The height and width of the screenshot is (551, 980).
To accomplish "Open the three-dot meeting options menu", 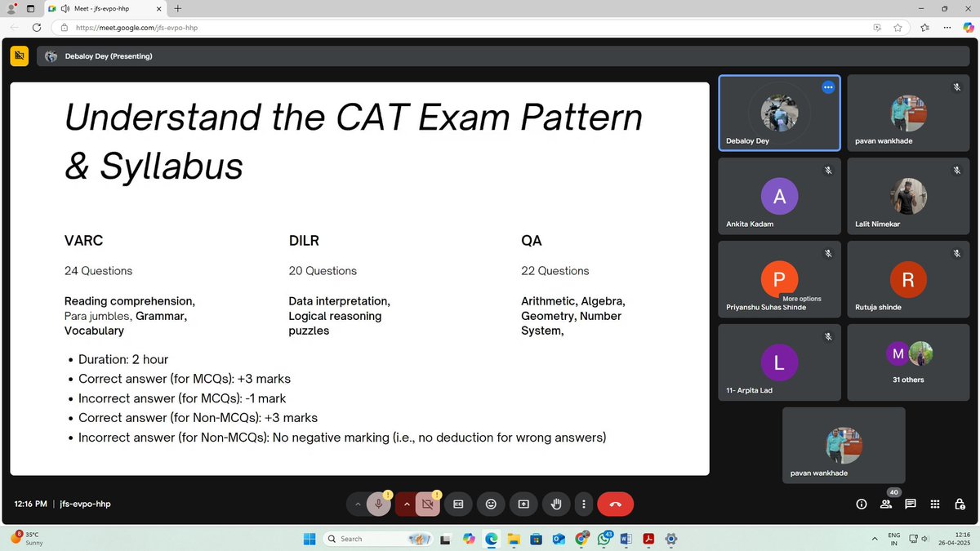I will (584, 504).
